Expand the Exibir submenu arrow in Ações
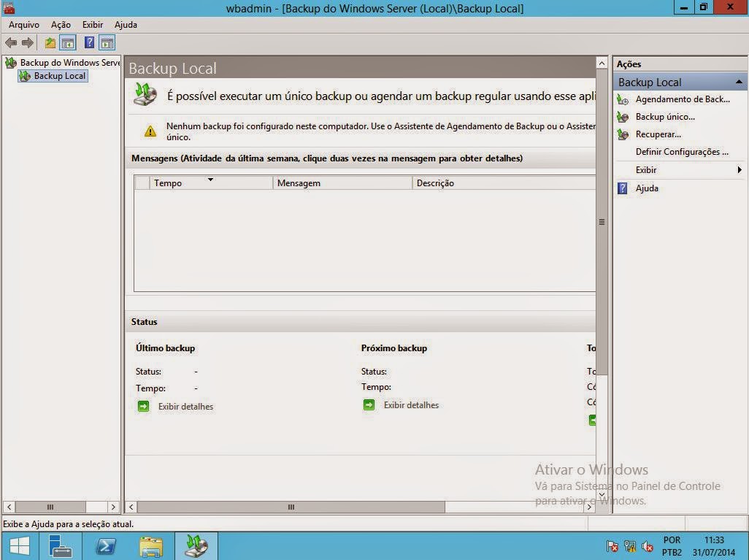Image resolution: width=749 pixels, height=560 pixels. pos(740,170)
